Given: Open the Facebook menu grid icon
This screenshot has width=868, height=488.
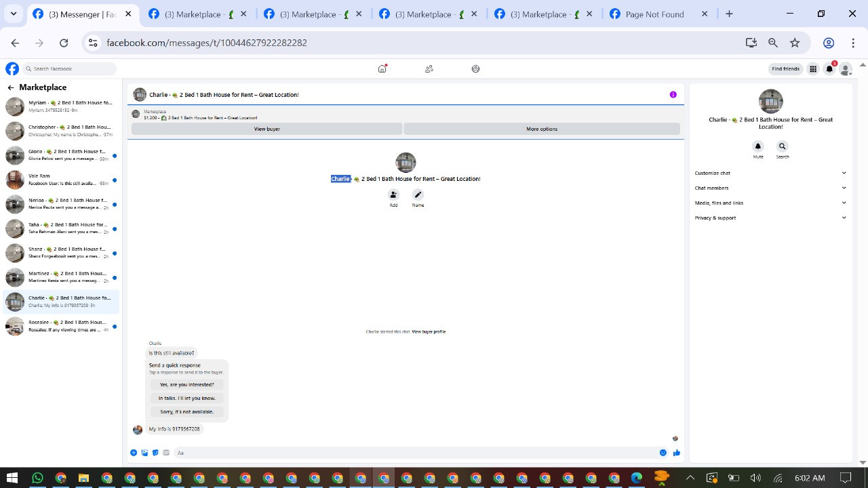Looking at the screenshot, I should click(813, 68).
